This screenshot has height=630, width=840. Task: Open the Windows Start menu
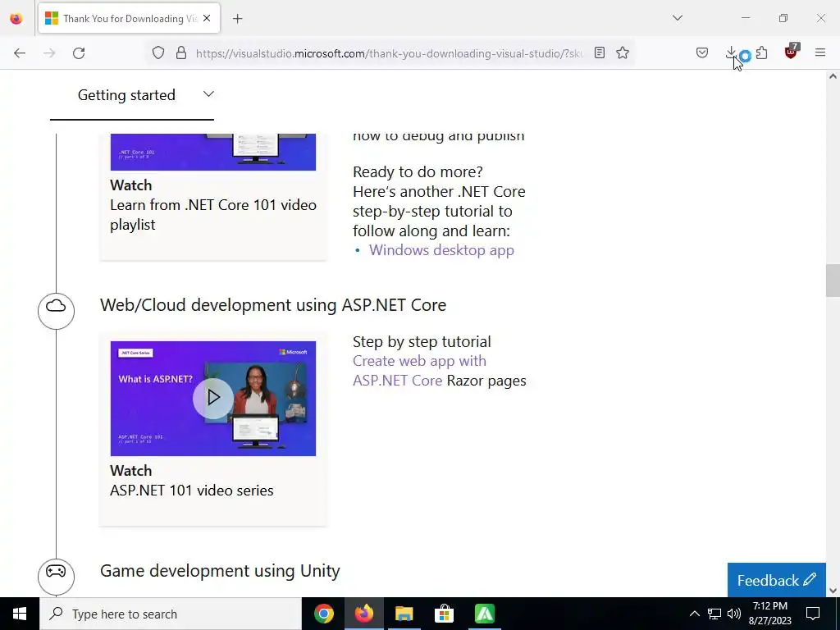click(x=20, y=614)
